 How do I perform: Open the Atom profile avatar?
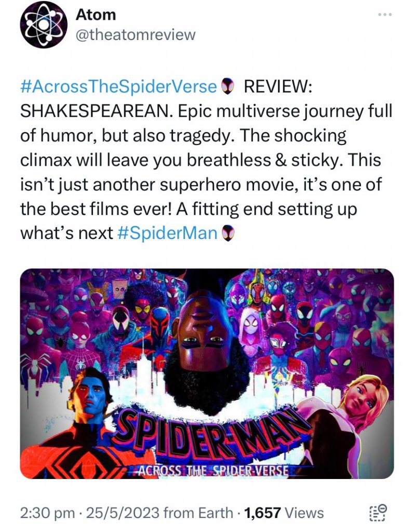coord(44,25)
